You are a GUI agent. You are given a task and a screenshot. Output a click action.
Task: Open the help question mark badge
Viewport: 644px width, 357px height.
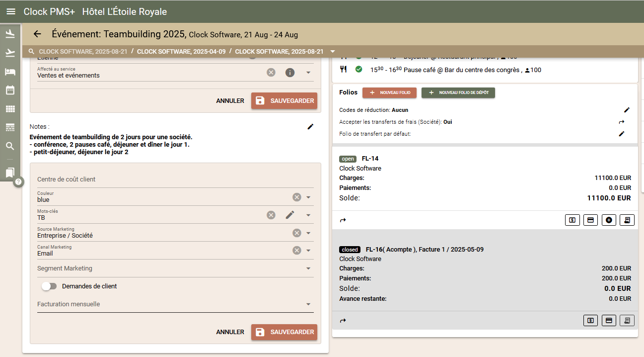(18, 181)
